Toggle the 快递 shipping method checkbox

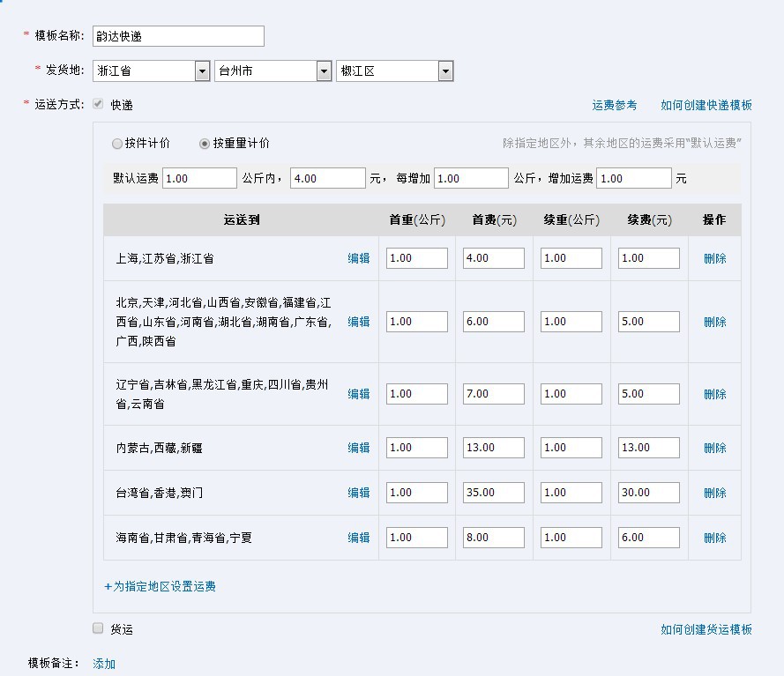pyautogui.click(x=98, y=105)
